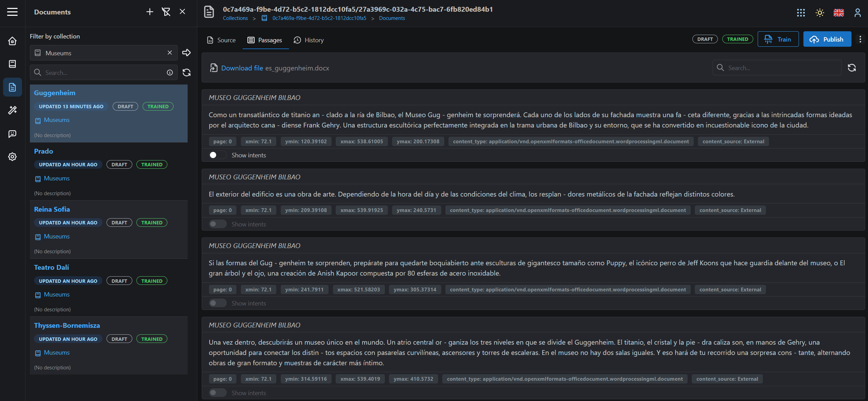Select the Thyssen-Bornemisza document
Screen dimensions: 868x401
point(109,346)
